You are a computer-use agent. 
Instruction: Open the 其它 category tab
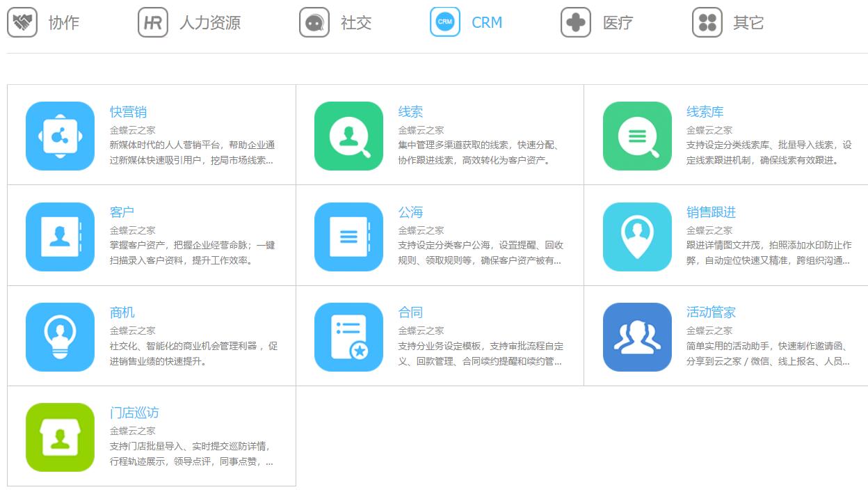(728, 22)
